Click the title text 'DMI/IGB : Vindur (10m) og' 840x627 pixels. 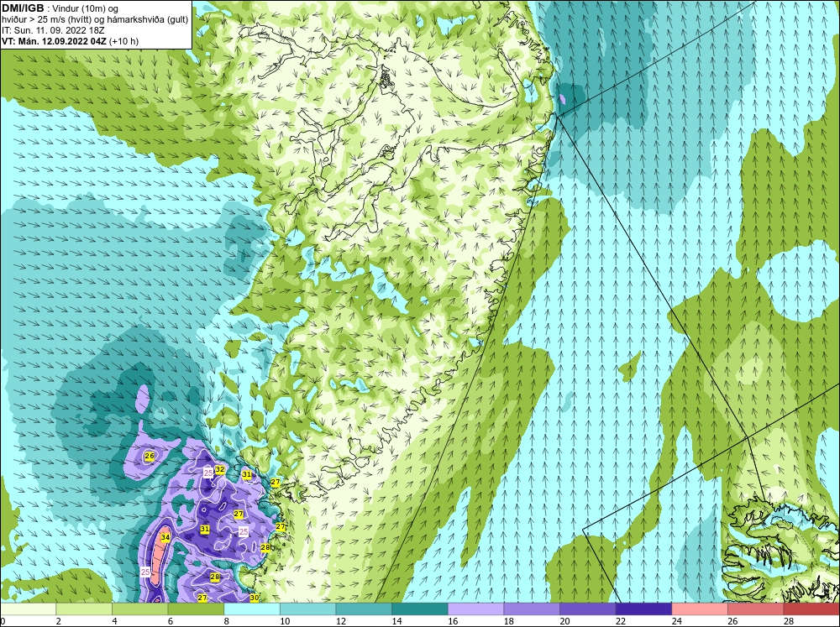[60, 8]
